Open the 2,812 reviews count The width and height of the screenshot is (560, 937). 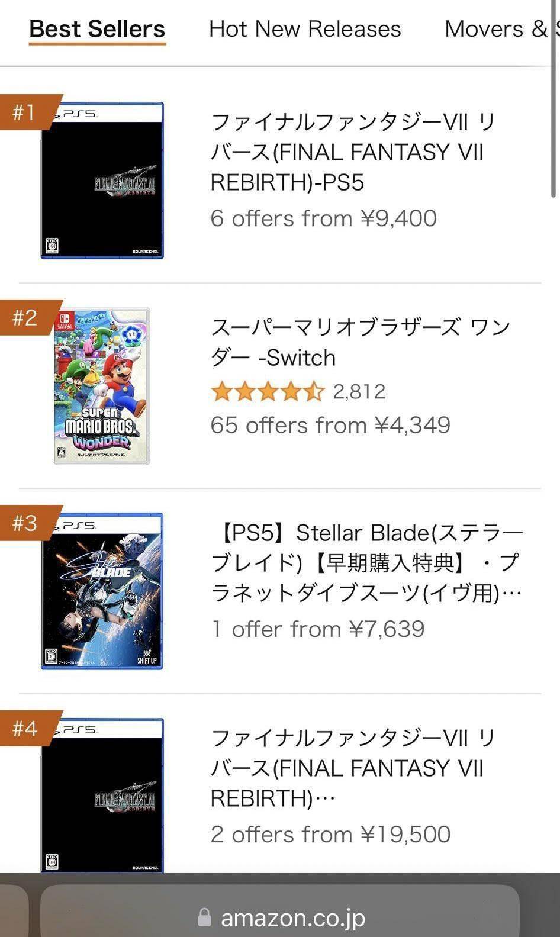pos(359,391)
